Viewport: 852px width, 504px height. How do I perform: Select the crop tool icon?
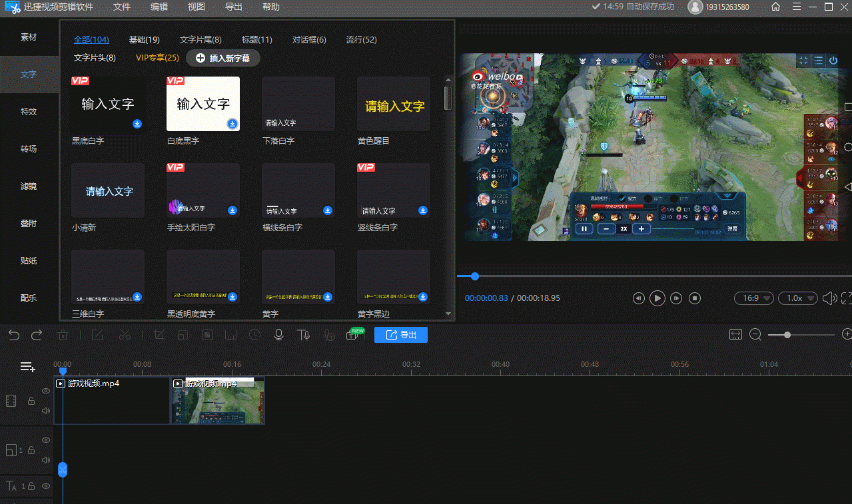[159, 335]
